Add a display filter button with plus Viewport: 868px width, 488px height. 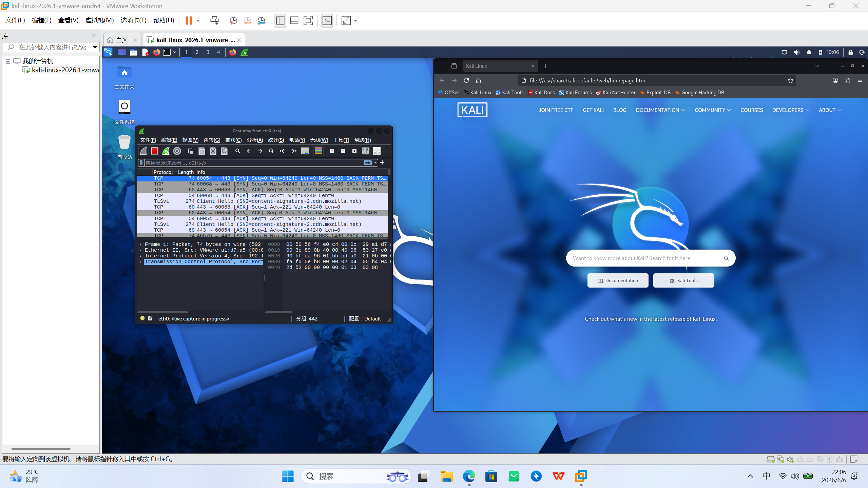pos(382,163)
